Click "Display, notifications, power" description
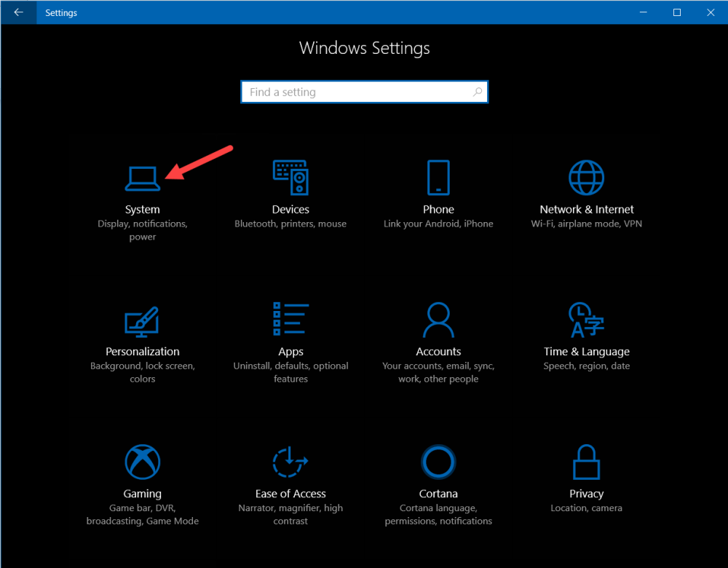The image size is (728, 568). tap(143, 230)
